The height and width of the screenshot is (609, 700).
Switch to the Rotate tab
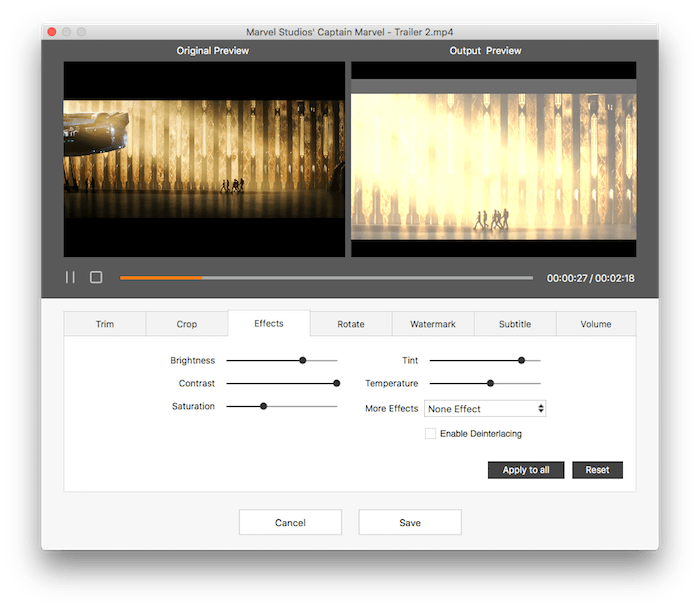[351, 324]
